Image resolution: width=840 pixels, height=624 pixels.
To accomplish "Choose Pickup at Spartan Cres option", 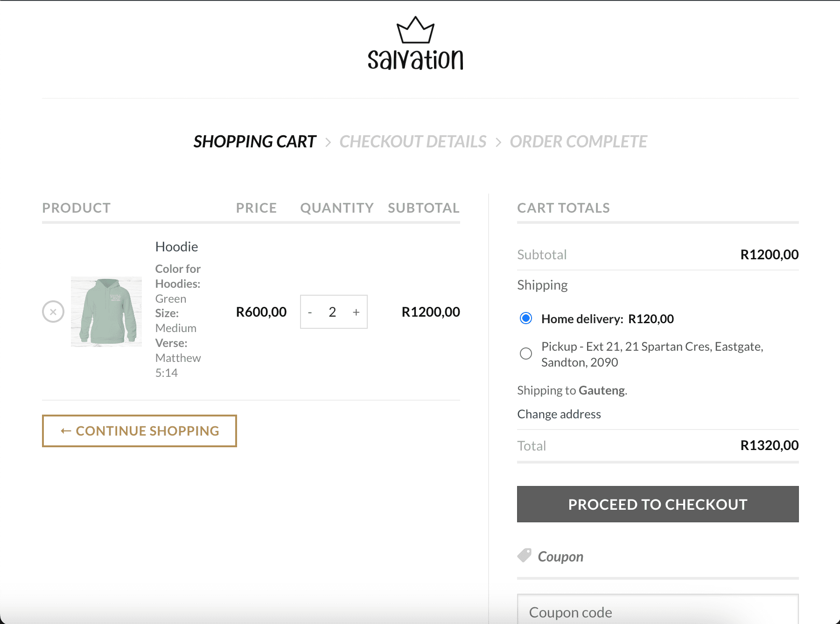I will tap(526, 354).
